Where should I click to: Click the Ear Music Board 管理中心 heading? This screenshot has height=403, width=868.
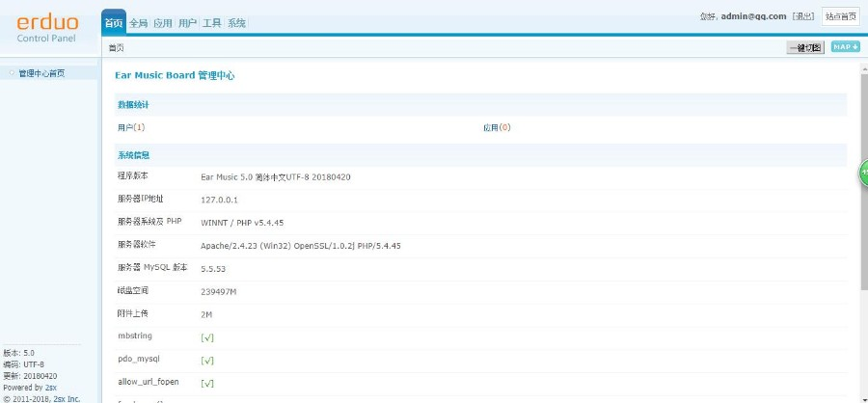(x=175, y=76)
